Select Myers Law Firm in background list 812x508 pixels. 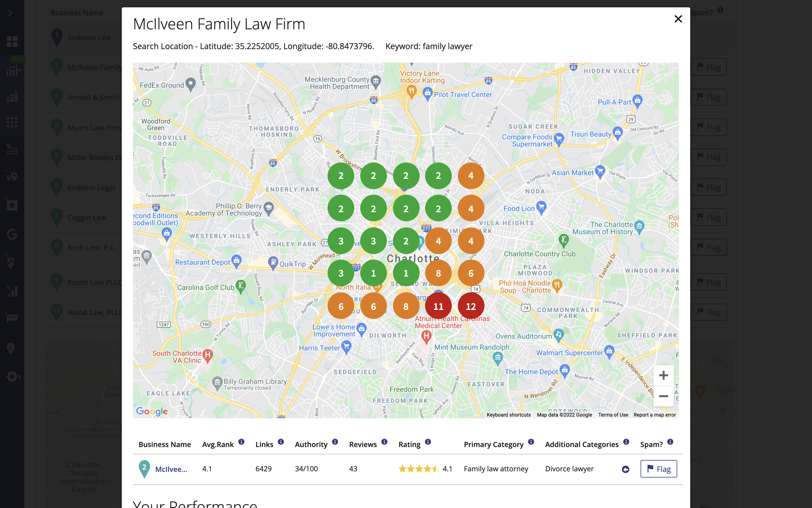[x=94, y=128]
